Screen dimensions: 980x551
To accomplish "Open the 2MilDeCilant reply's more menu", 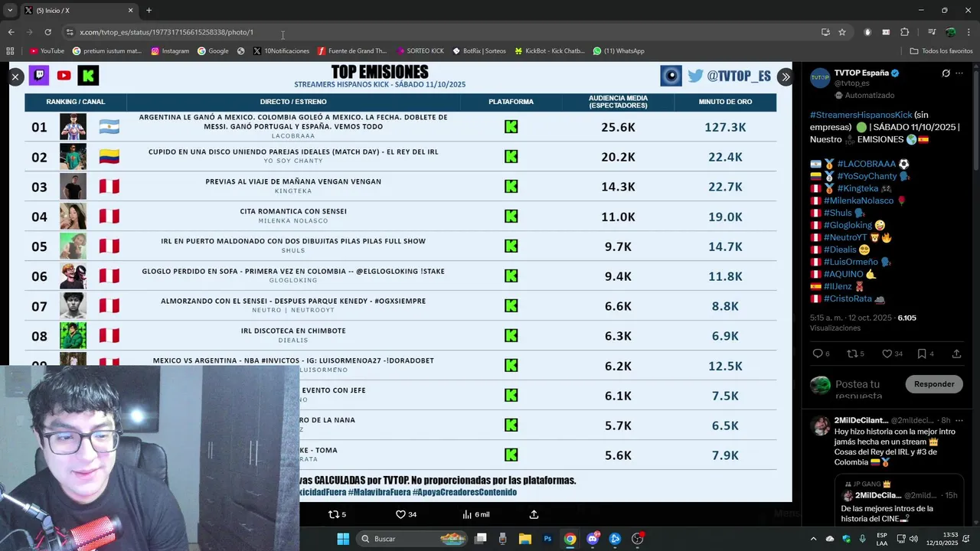I will coord(959,420).
